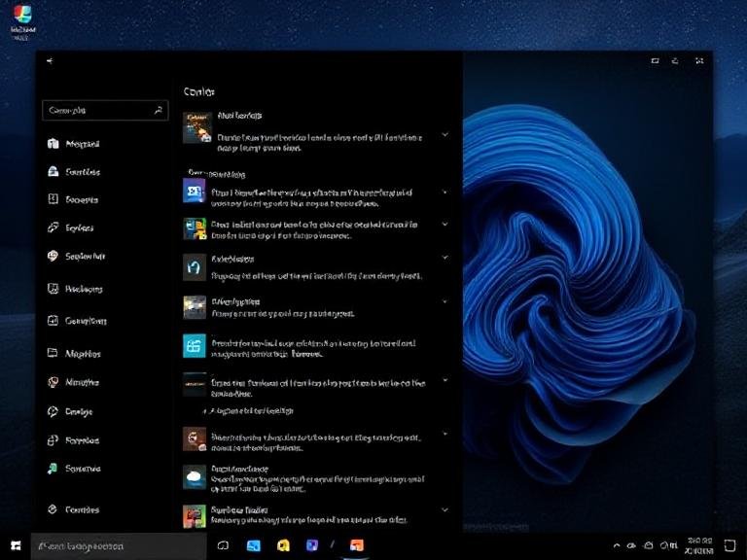Open notification center icon at taskbar end
The height and width of the screenshot is (560, 747).
pyautogui.click(x=729, y=545)
